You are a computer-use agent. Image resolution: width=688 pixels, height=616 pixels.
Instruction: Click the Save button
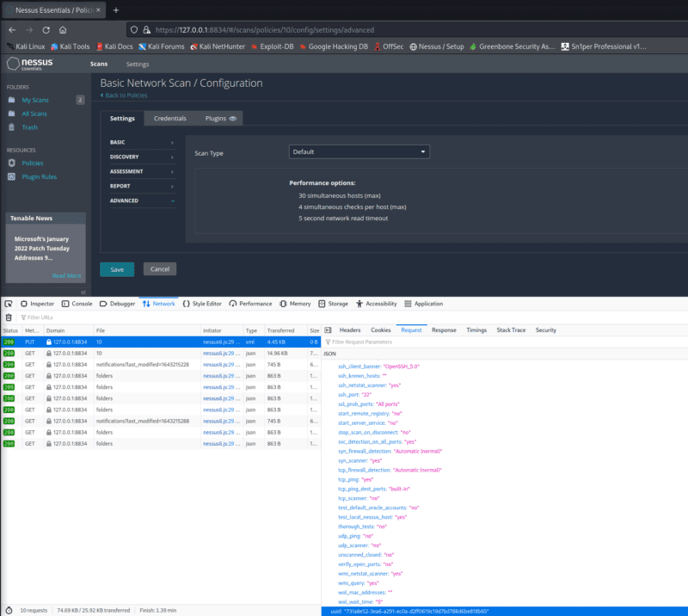(x=116, y=268)
